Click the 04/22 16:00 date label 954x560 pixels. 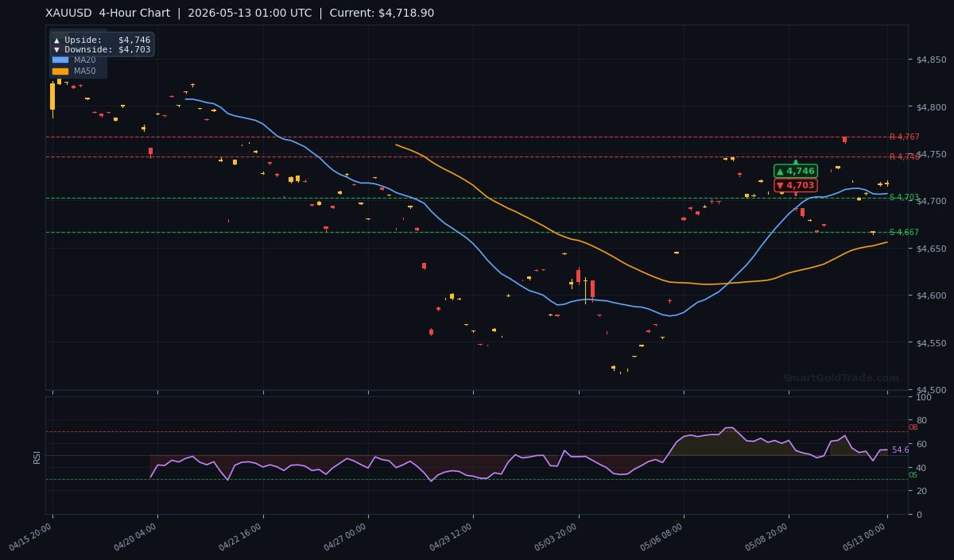pyautogui.click(x=241, y=536)
